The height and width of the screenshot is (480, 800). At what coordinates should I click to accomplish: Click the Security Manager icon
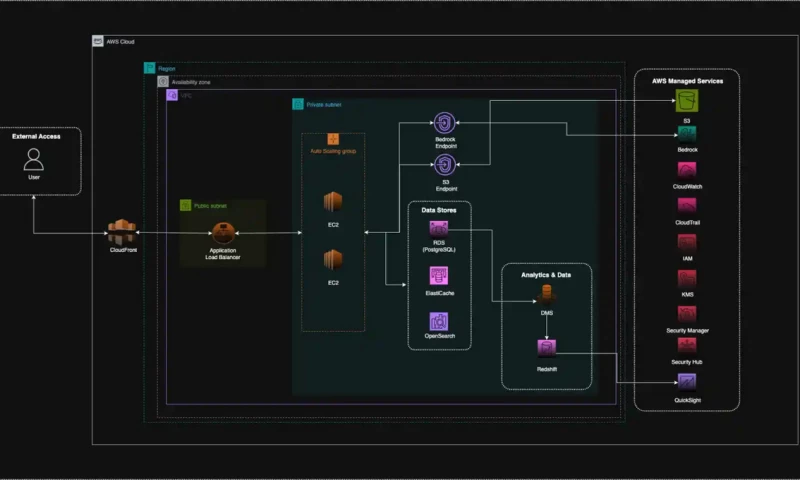click(687, 314)
